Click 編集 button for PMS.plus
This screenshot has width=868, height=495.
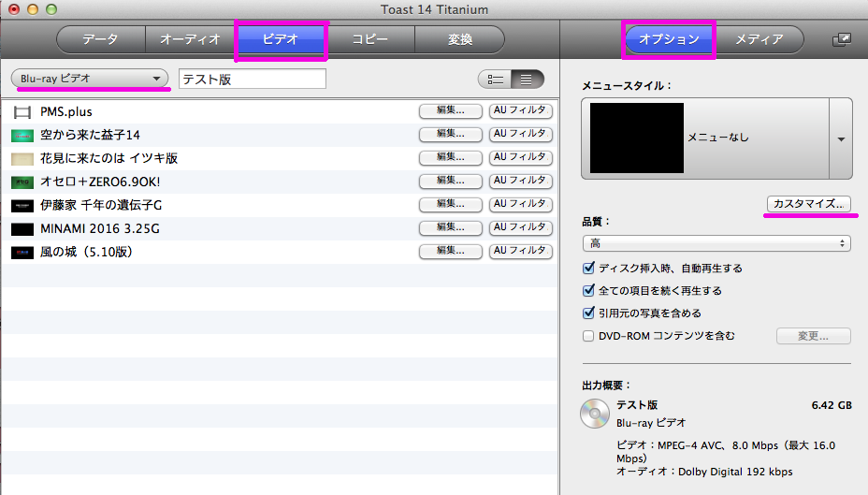point(451,110)
